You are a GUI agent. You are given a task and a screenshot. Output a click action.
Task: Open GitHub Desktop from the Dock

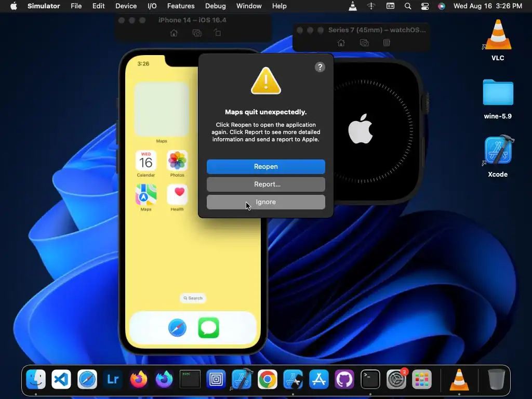point(344,379)
